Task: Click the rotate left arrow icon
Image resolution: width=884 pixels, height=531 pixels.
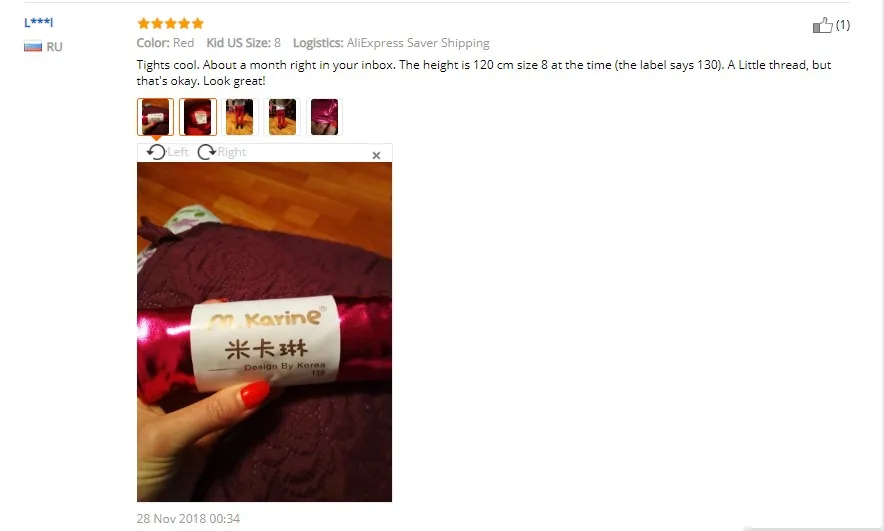Action: 156,152
